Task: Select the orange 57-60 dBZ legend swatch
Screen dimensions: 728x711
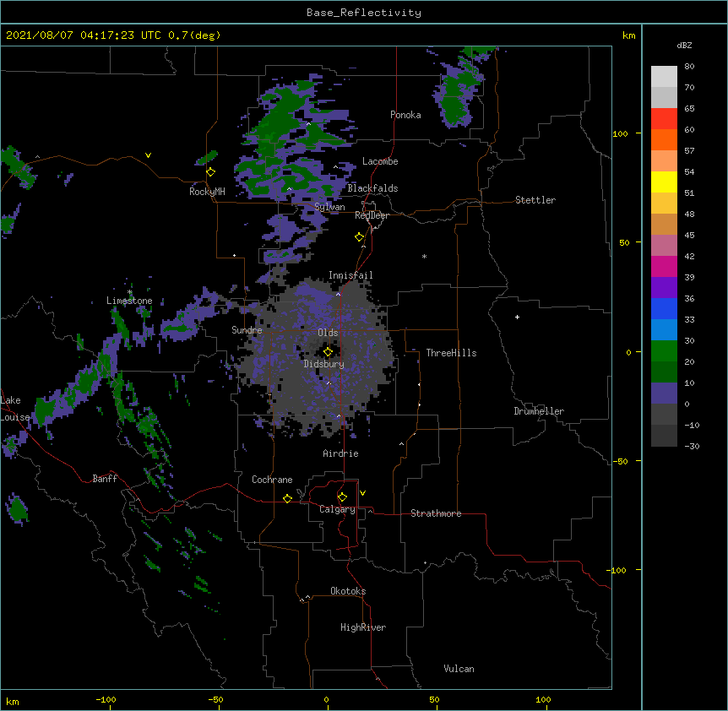Action: click(664, 139)
